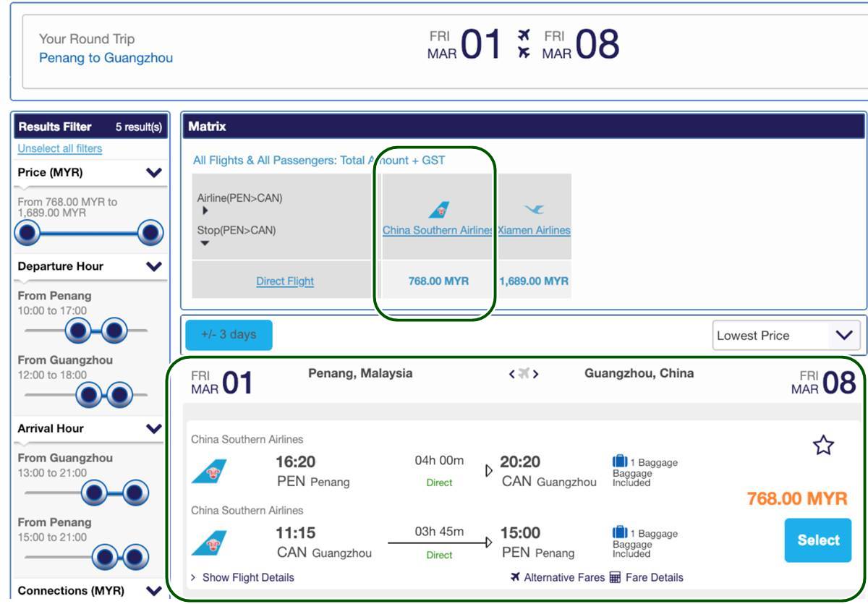Viewport: 868px width, 604px height.
Task: Toggle Stop(PEN>CAN) arrow in matrix
Action: click(x=205, y=244)
